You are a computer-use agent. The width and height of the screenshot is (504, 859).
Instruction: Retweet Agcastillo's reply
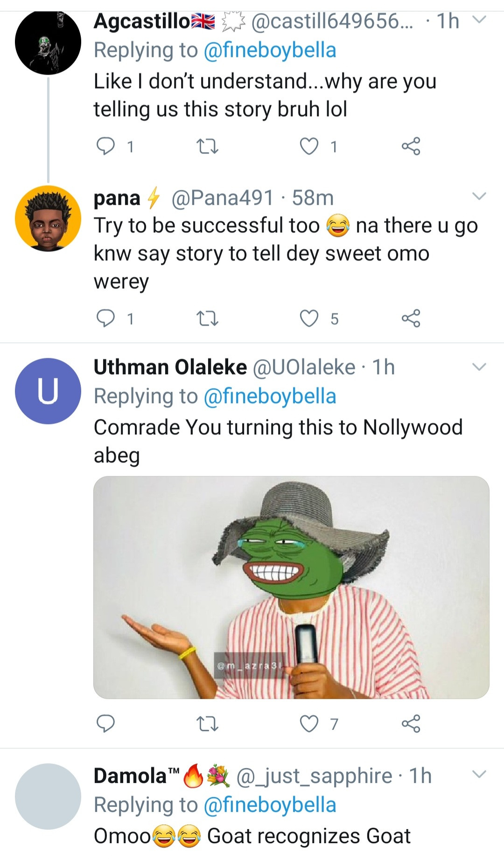[x=207, y=147]
